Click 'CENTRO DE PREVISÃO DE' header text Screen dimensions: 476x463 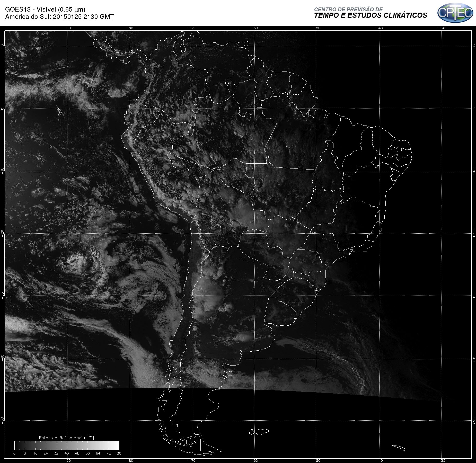(348, 10)
